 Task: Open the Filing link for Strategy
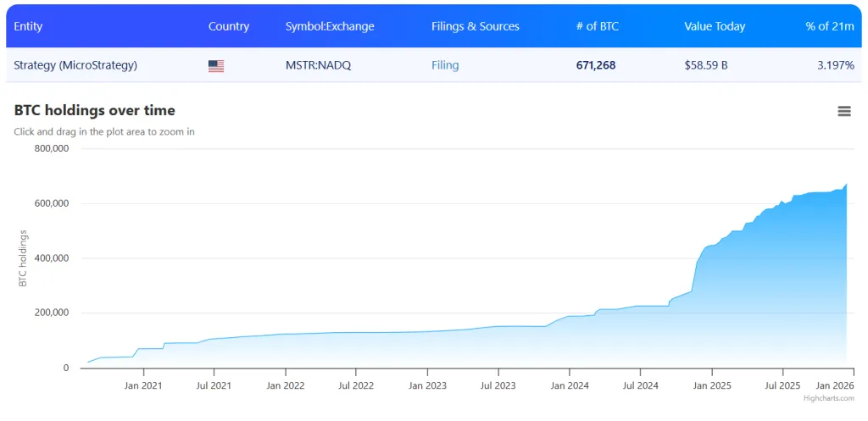tap(445, 65)
